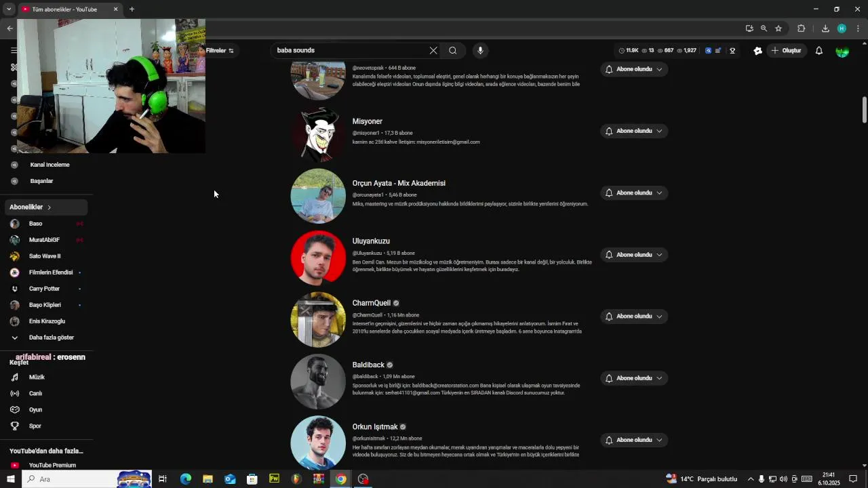Open File Explorer from the taskbar
The width and height of the screenshot is (868, 488).
[x=208, y=479]
